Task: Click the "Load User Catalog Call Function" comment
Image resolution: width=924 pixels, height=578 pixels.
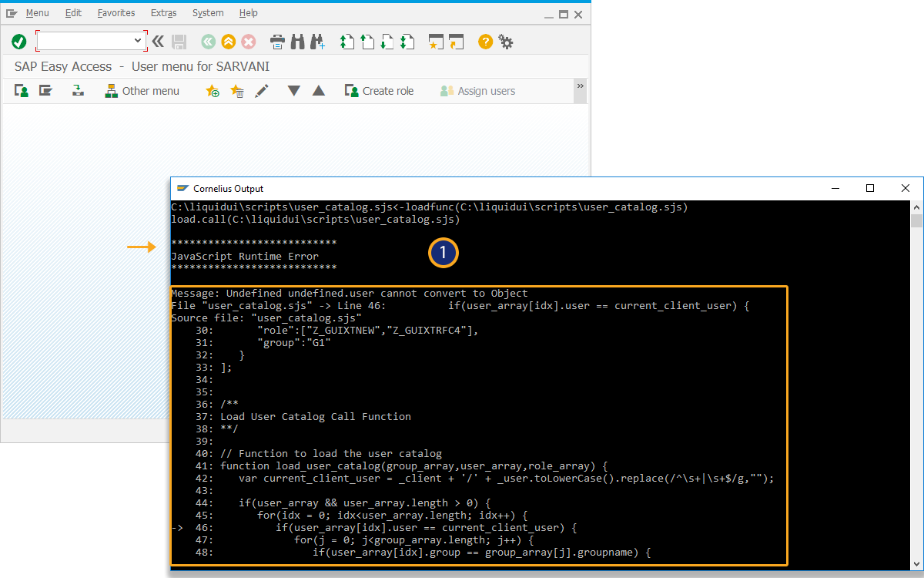Action: point(316,416)
